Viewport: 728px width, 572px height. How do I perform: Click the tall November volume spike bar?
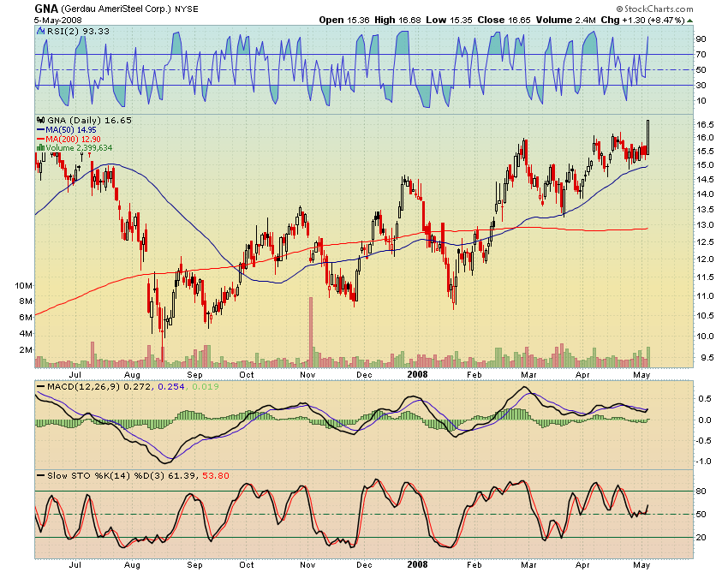pyautogui.click(x=311, y=332)
